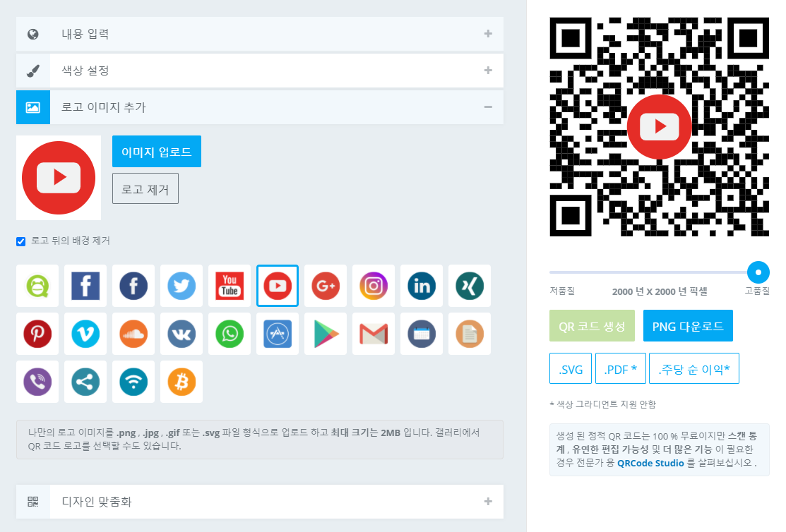Screen dimensions: 786x532
Task: Toggle '로고 뒤의 배경 제거' checkbox
Action: click(x=20, y=241)
